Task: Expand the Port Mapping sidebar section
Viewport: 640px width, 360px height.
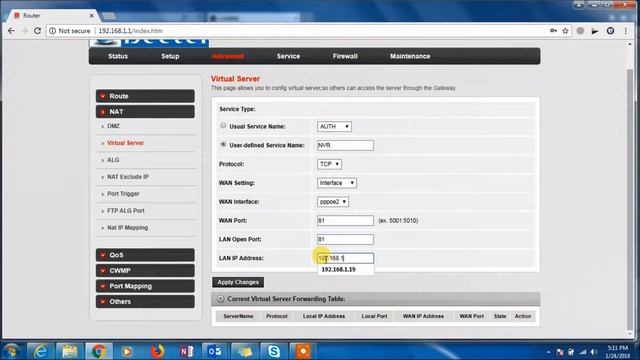Action: 145,286
